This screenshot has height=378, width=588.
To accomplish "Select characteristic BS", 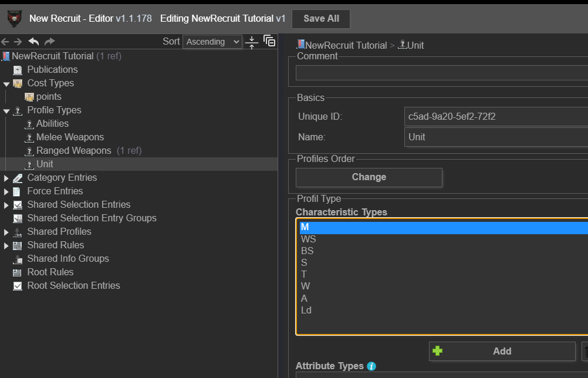I will [444, 251].
